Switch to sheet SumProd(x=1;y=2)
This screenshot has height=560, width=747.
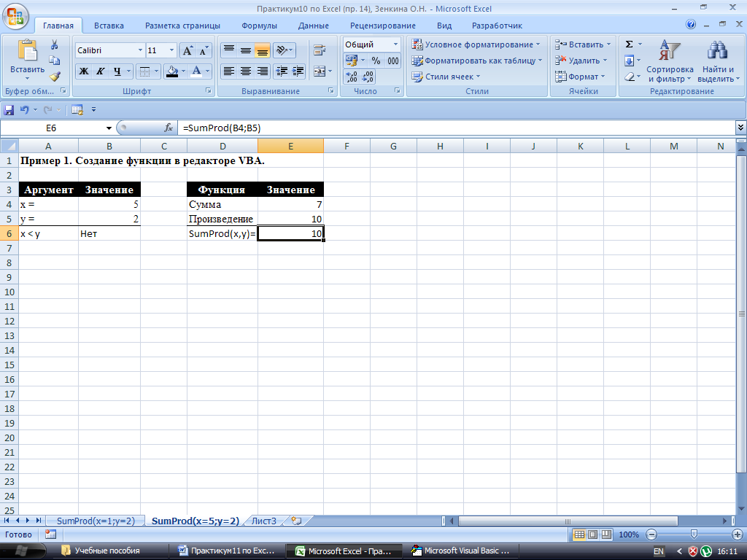click(96, 521)
